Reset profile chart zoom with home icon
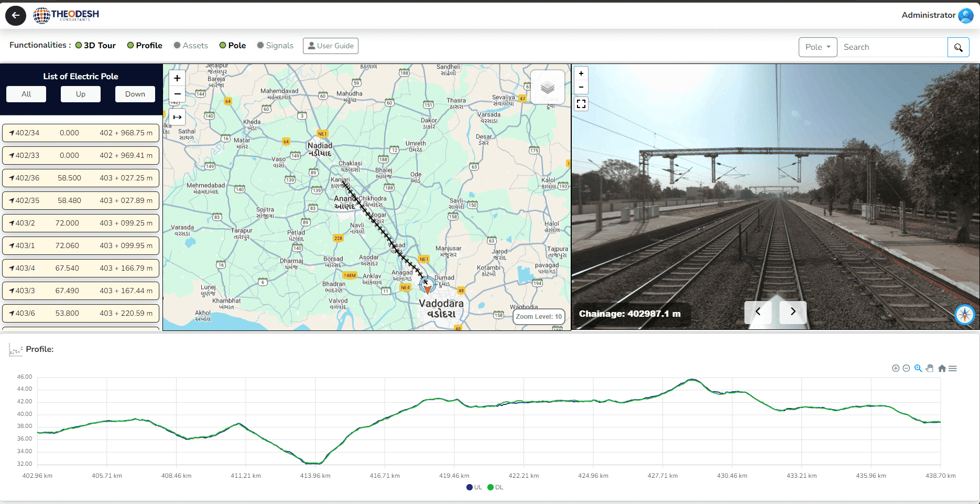This screenshot has width=980, height=504. [942, 368]
